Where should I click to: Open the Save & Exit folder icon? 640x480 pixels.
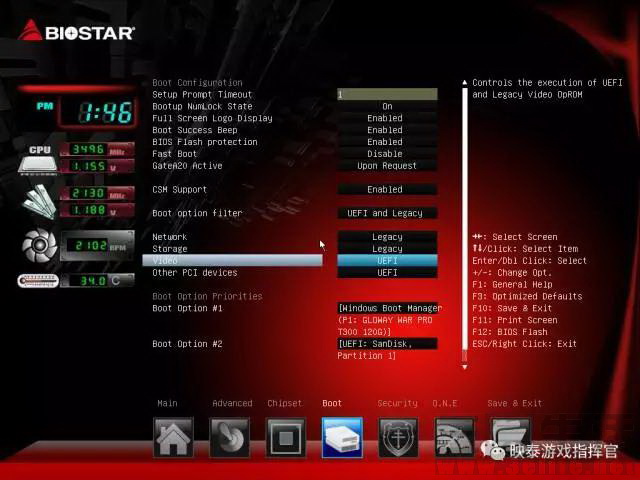[510, 438]
